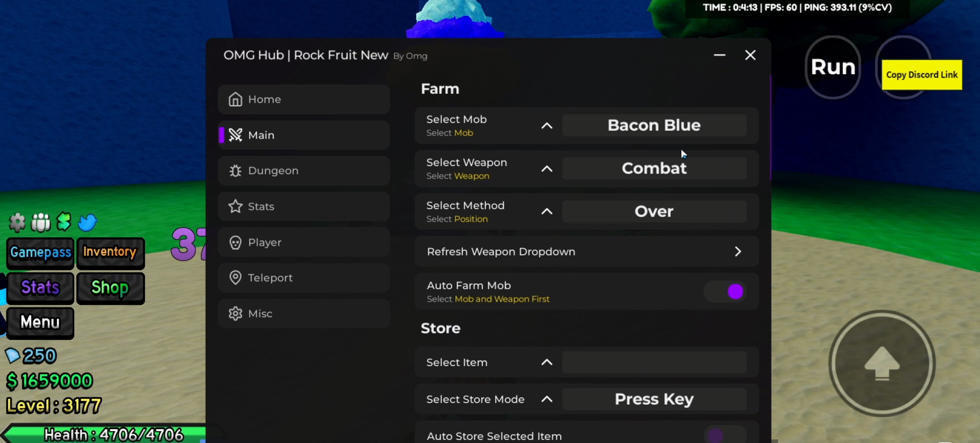Click the green puzzle-piece icon in HUD
The image size is (980, 443).
point(64,222)
